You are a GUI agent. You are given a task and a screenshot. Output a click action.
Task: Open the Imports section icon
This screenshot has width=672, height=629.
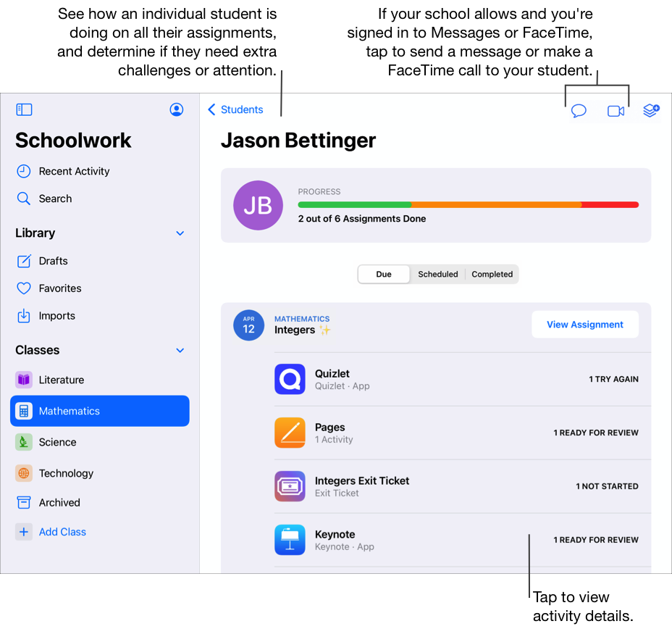point(24,315)
